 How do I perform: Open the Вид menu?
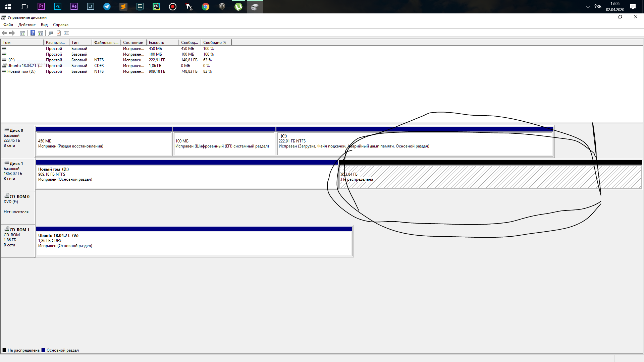click(44, 25)
